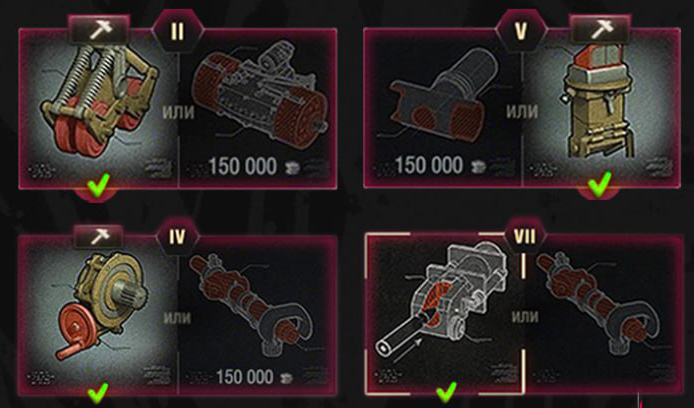Click green checkmark under slot IV crank module

tap(98, 393)
